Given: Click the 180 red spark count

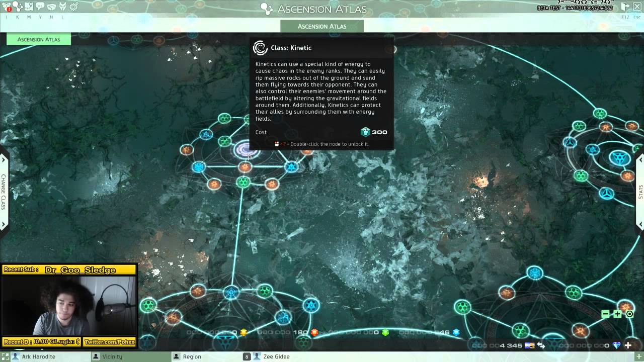Looking at the screenshot, I should 301,332.
